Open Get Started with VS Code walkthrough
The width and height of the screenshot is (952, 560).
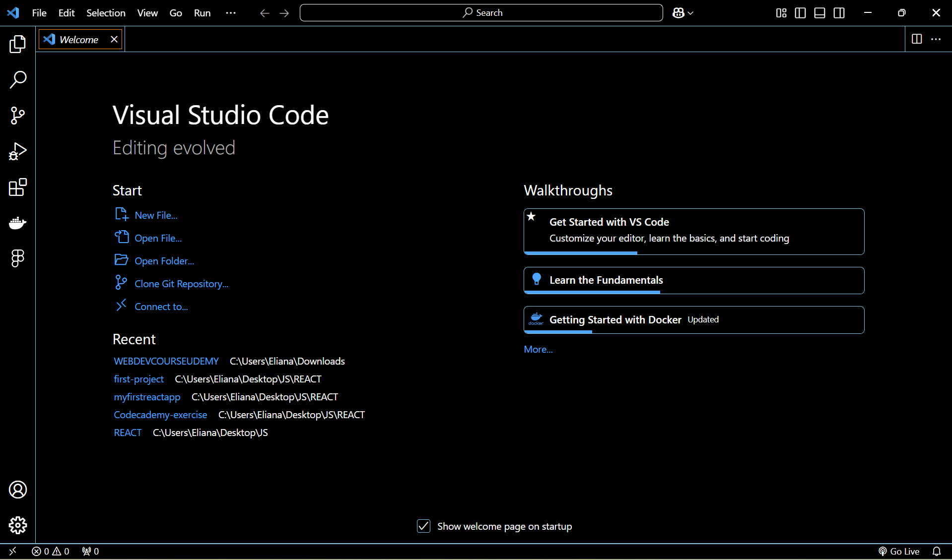coord(694,232)
